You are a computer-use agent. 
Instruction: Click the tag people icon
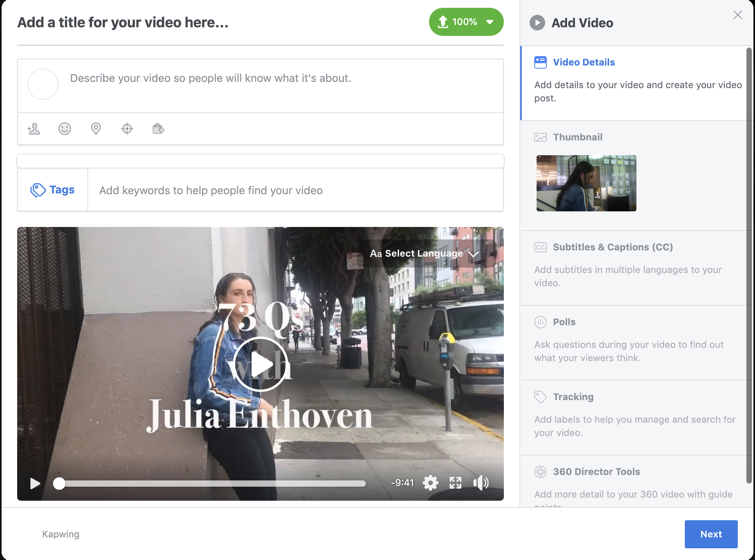coord(34,129)
